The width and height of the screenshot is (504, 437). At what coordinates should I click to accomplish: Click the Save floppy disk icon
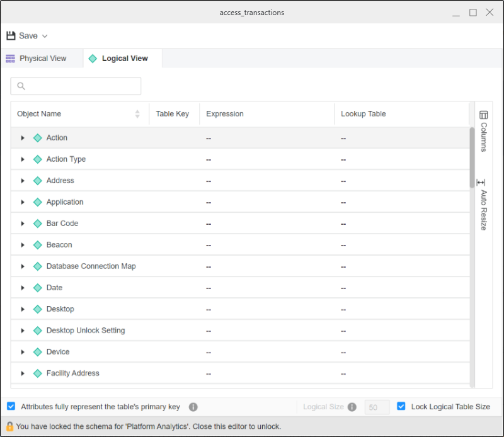pos(11,36)
